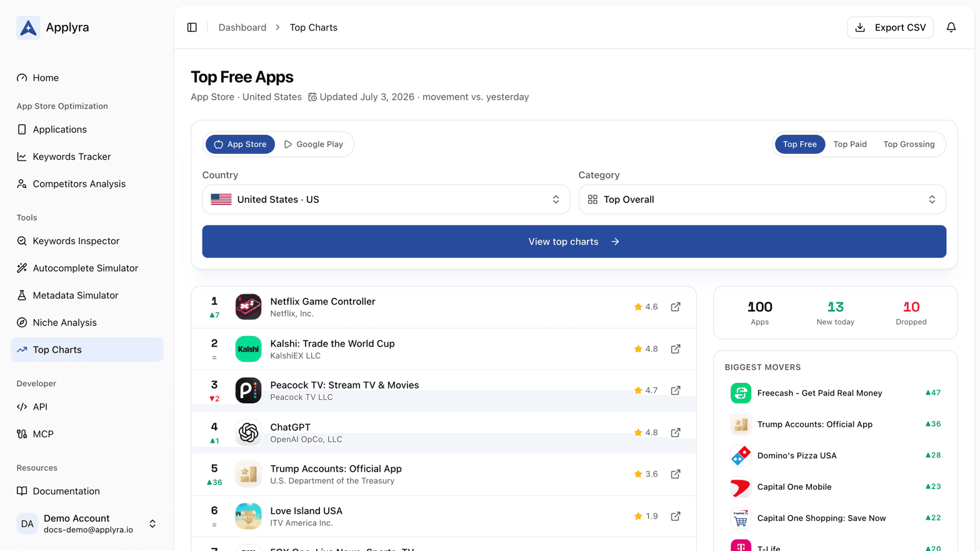Click the ChatGPT app icon

248,432
